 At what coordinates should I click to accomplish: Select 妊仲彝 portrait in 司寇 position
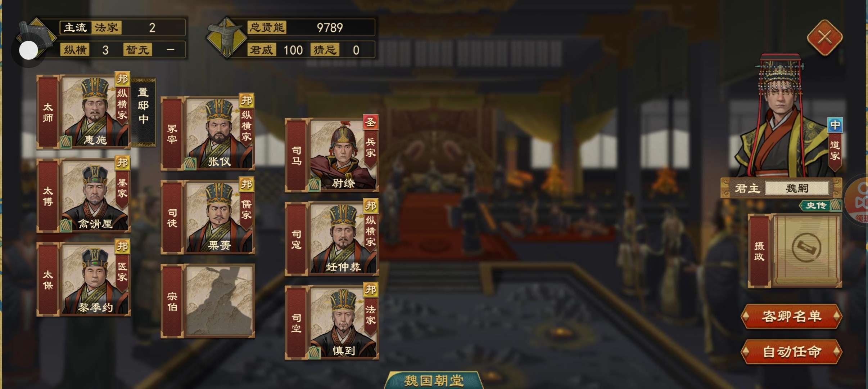click(x=343, y=238)
